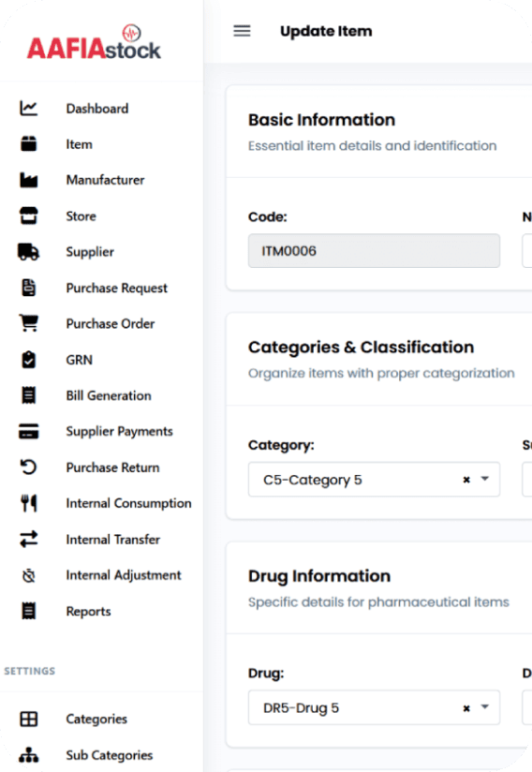This screenshot has width=532, height=772.
Task: Click the Internal Consumption utensils icon
Action: [28, 503]
